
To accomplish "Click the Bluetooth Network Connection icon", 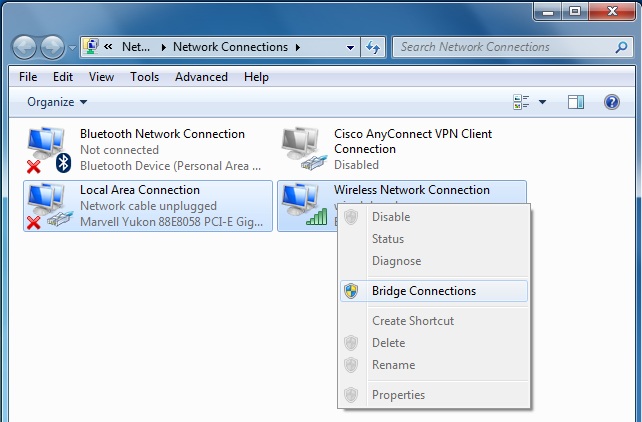I will pos(48,149).
